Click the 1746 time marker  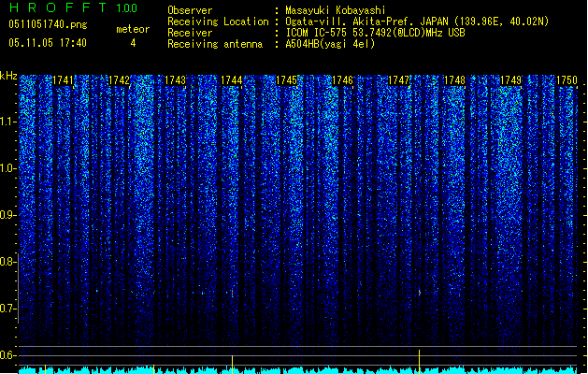coord(343,80)
